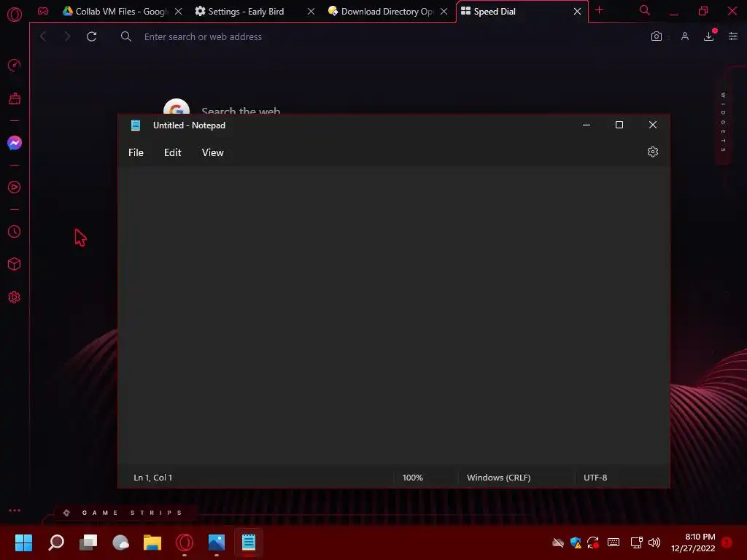747x560 pixels.
Task: Reload the current browser page
Action: pyautogui.click(x=91, y=36)
